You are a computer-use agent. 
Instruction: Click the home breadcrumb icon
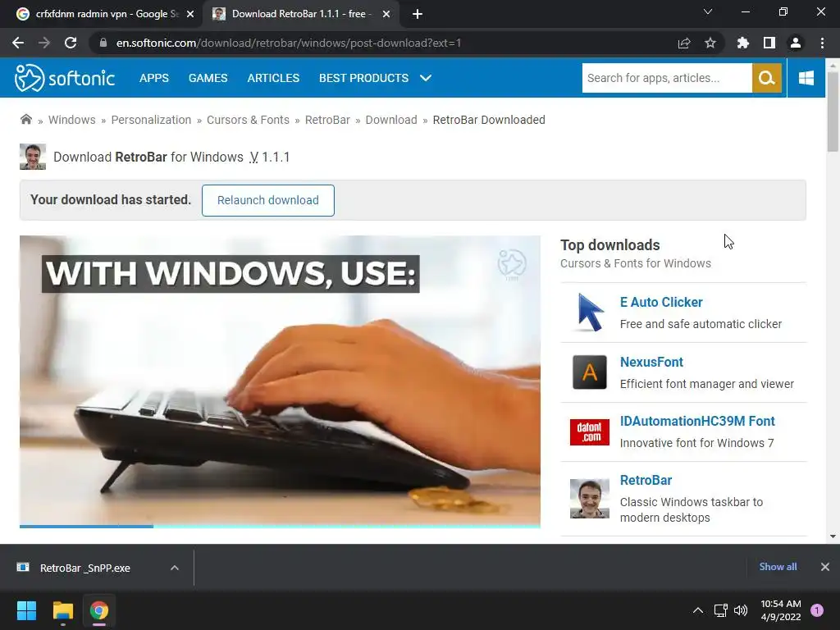coord(25,120)
